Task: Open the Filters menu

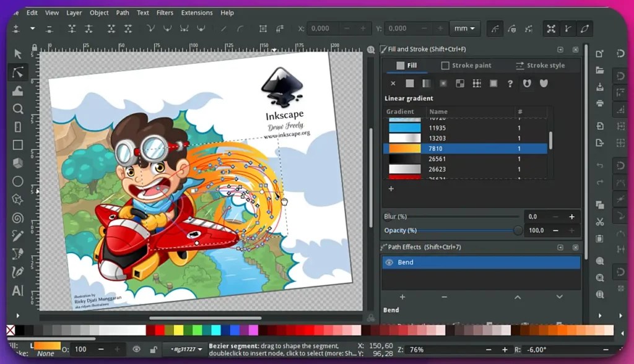Action: 165,12
